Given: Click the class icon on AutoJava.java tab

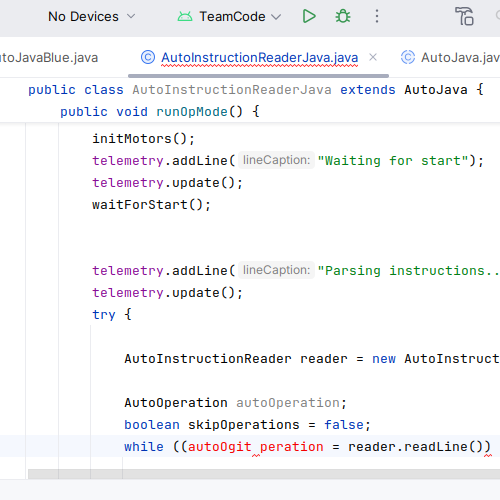Looking at the screenshot, I should [408, 57].
